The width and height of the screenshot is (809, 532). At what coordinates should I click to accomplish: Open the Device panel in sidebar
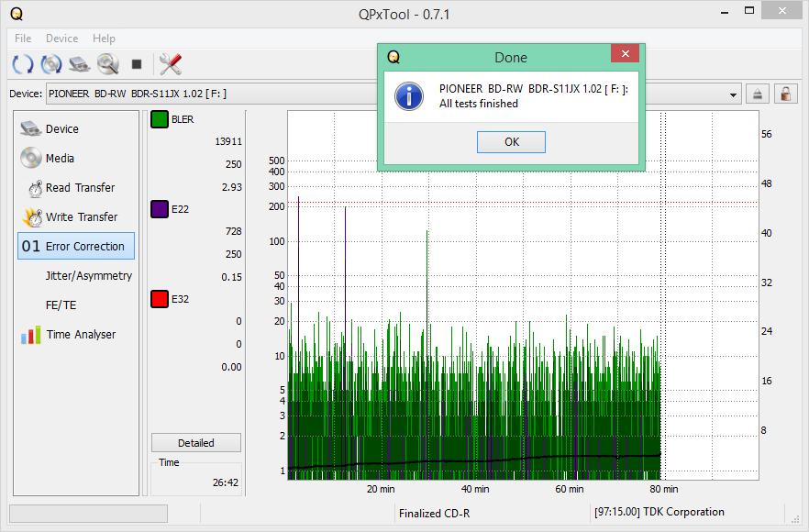coord(76,128)
